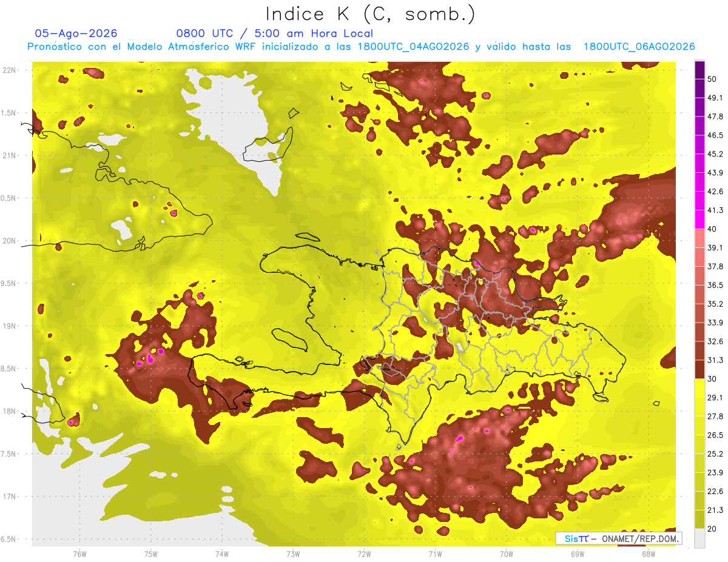The width and height of the screenshot is (728, 562).
Task: Select the date text '05-Ago-2026'
Action: tap(76, 33)
